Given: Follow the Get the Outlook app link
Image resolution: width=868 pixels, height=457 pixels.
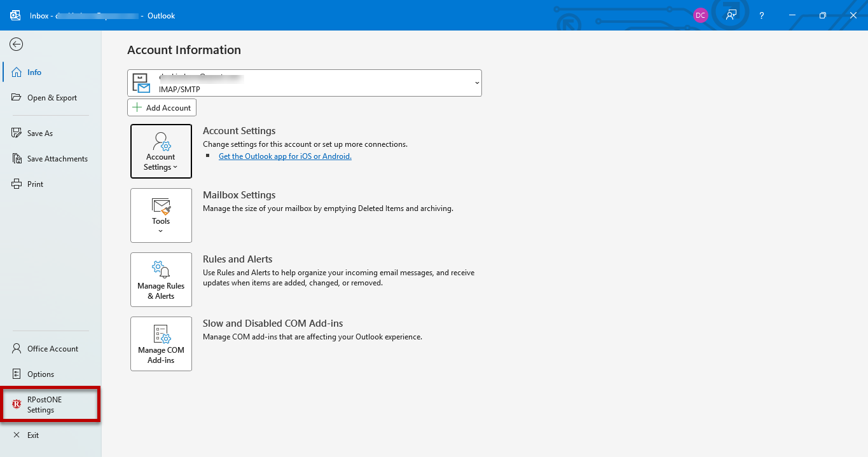Looking at the screenshot, I should click(285, 156).
